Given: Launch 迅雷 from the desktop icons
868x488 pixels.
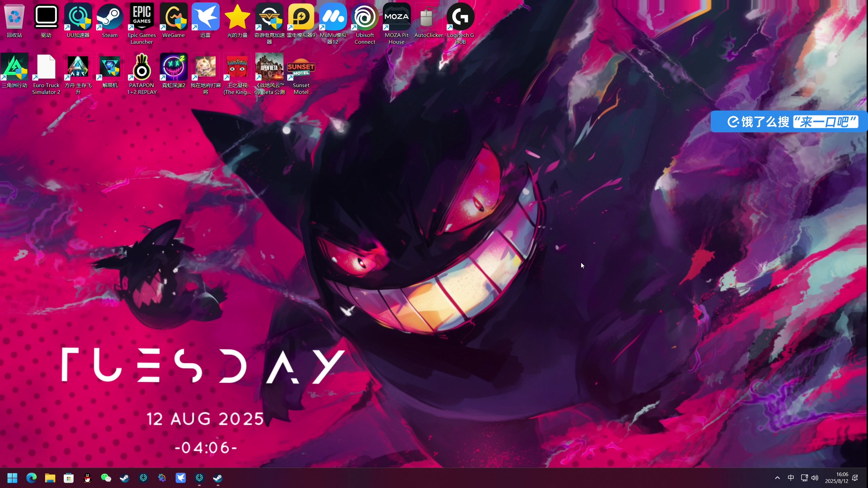Looking at the screenshot, I should (x=205, y=21).
